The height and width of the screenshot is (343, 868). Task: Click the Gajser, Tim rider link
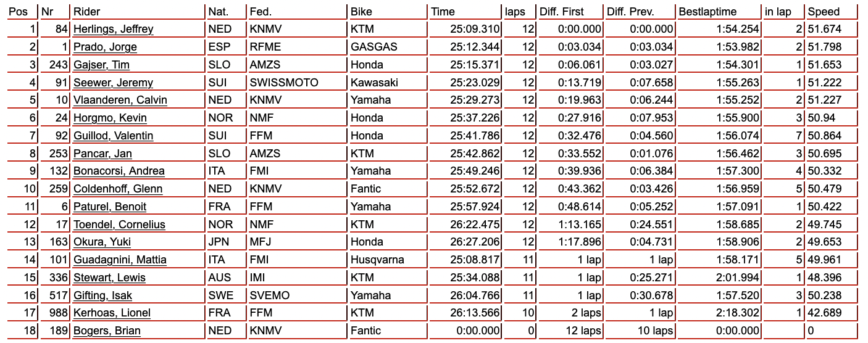[101, 65]
